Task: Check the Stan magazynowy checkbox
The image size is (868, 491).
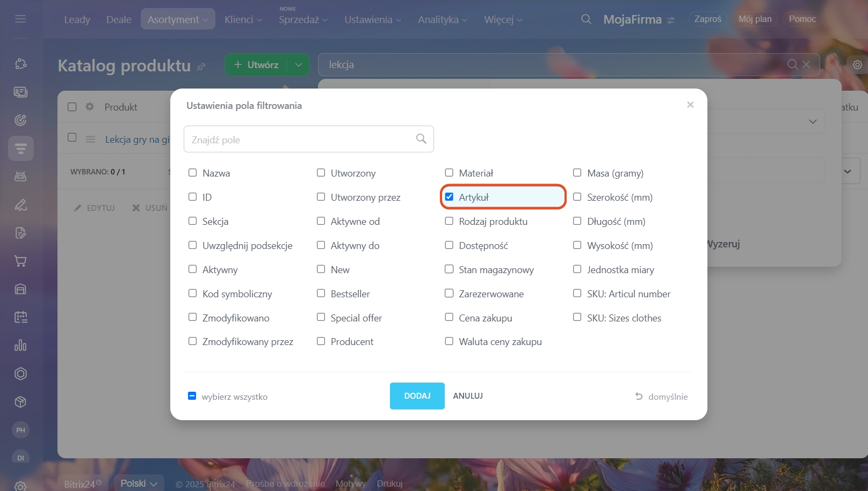Action: tap(449, 269)
